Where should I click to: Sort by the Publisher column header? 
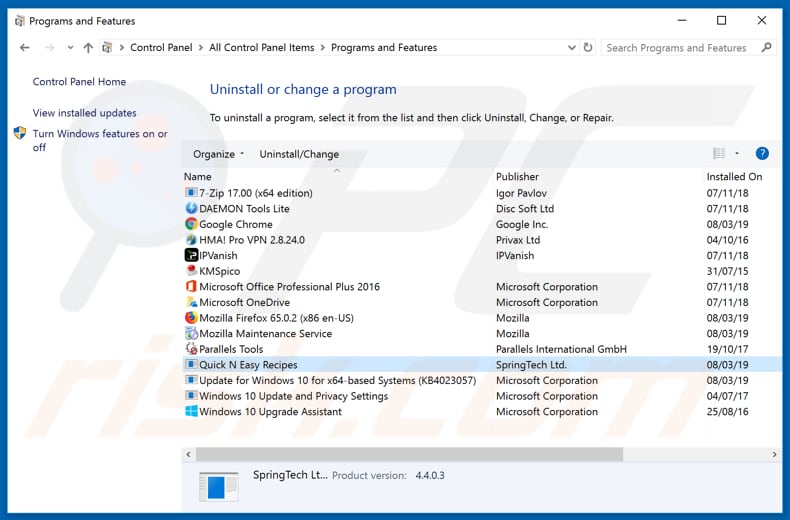point(517,176)
